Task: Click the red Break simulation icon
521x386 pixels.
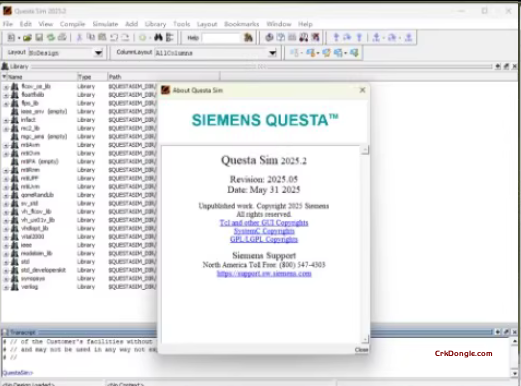Action: pos(315,37)
